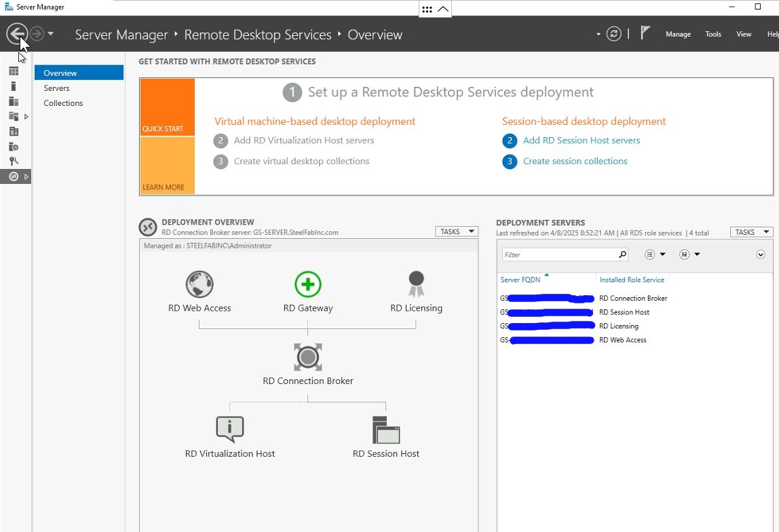
Task: Click the RD Virtualization Host icon
Action: (230, 430)
